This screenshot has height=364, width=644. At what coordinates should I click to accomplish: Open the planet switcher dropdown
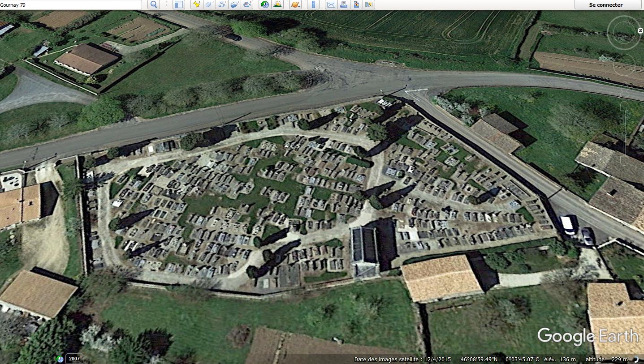[296, 5]
